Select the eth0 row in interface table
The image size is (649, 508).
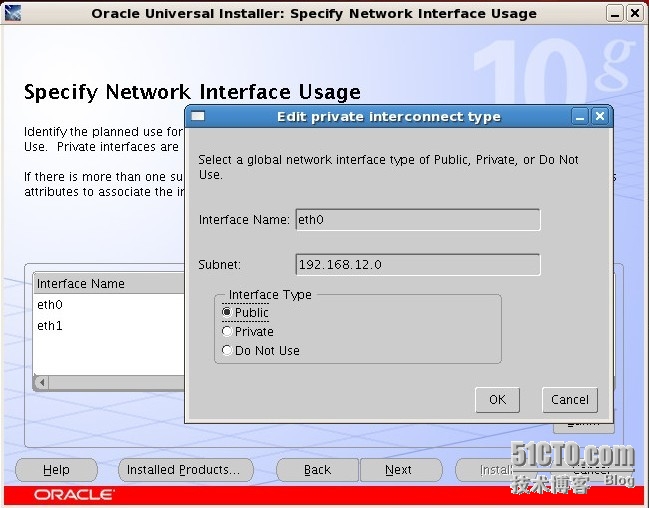coord(109,305)
